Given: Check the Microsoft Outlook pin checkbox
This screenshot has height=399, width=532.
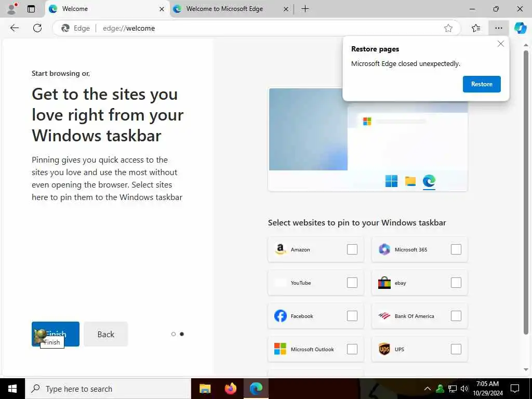Looking at the screenshot, I should point(352,349).
